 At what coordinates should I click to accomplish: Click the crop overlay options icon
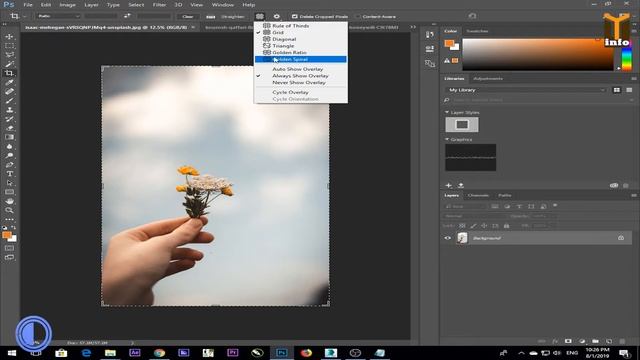pyautogui.click(x=260, y=16)
